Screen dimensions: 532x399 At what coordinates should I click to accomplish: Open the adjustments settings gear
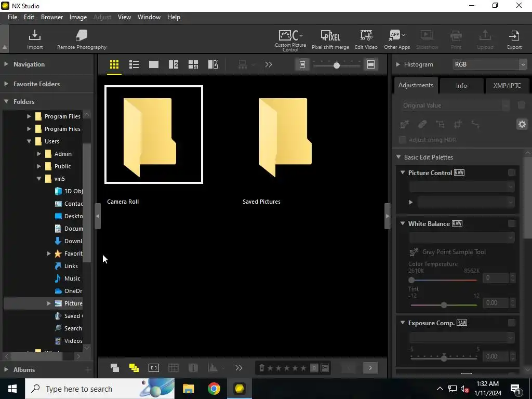(x=522, y=124)
